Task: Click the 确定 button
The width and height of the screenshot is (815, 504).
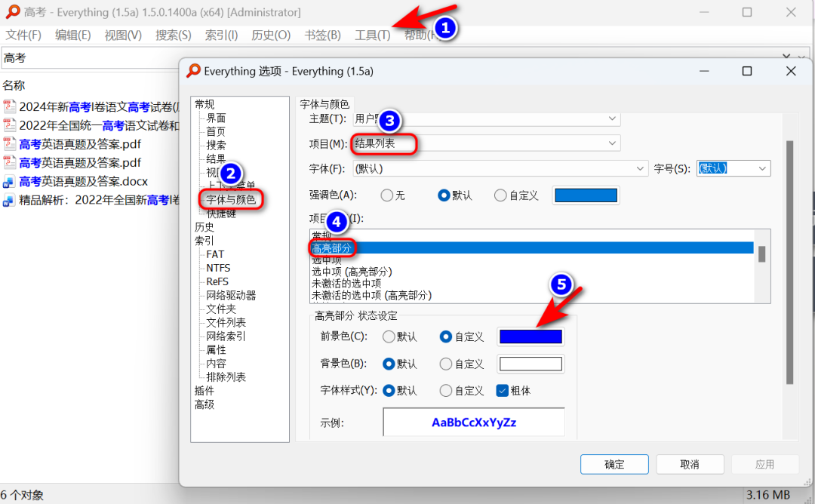Action: [x=614, y=464]
